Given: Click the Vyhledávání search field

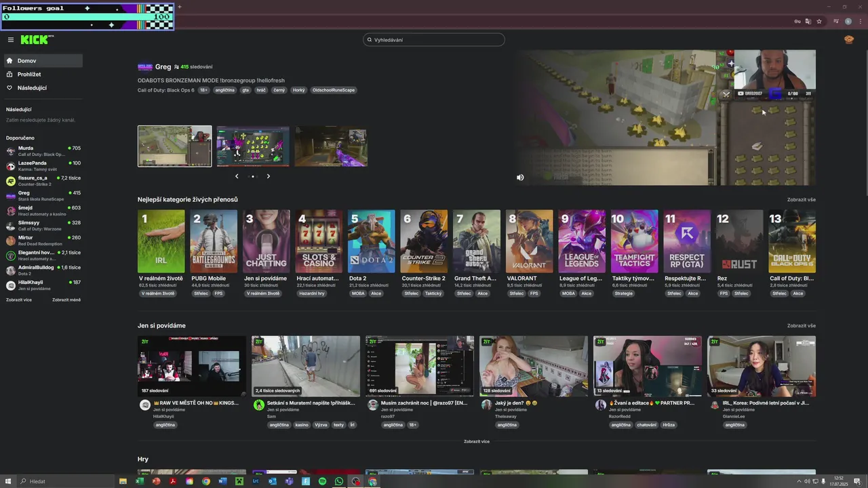Looking at the screenshot, I should [x=434, y=40].
